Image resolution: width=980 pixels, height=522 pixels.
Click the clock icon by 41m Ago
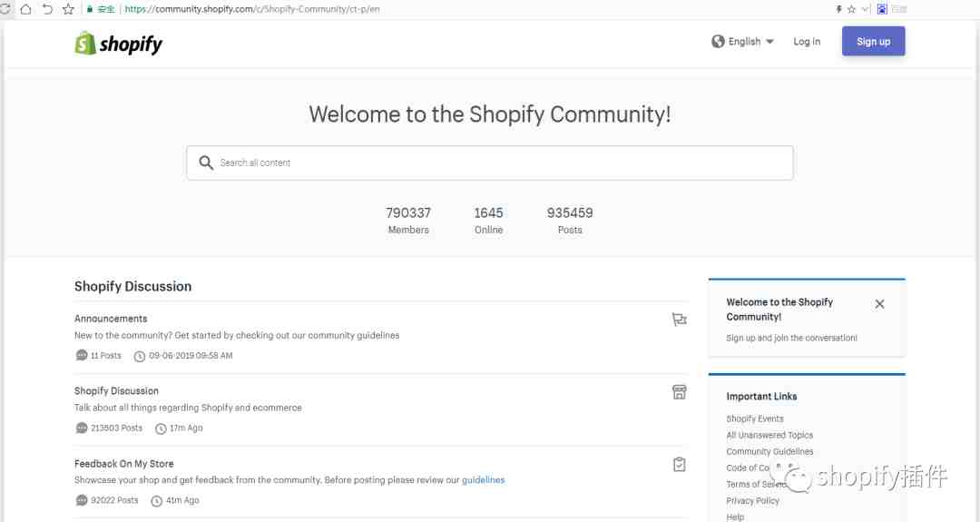[x=157, y=501]
